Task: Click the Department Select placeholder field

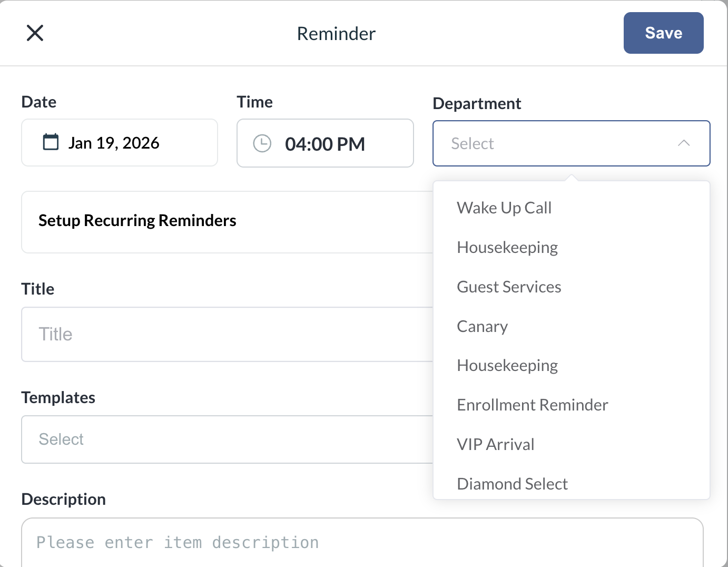Action: (572, 143)
